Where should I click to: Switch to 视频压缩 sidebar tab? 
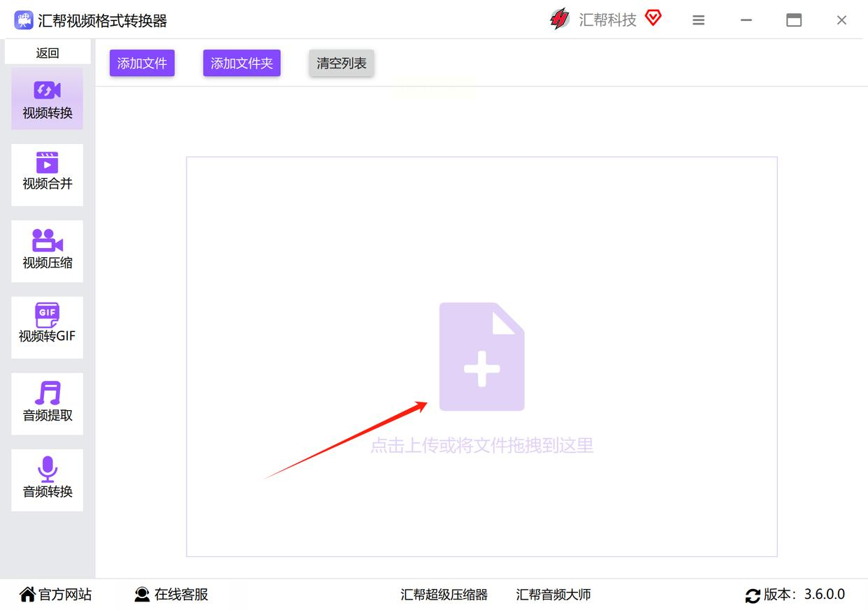[x=48, y=251]
